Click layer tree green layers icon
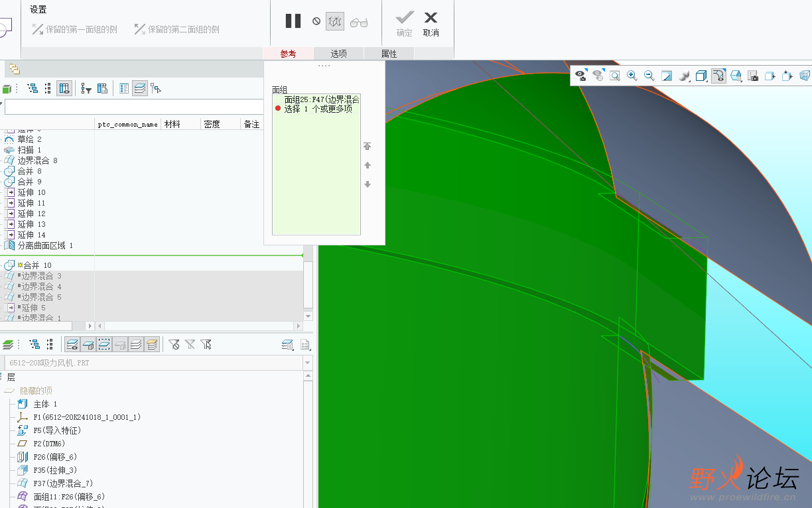Screen dimensions: 812x508 point(8,344)
